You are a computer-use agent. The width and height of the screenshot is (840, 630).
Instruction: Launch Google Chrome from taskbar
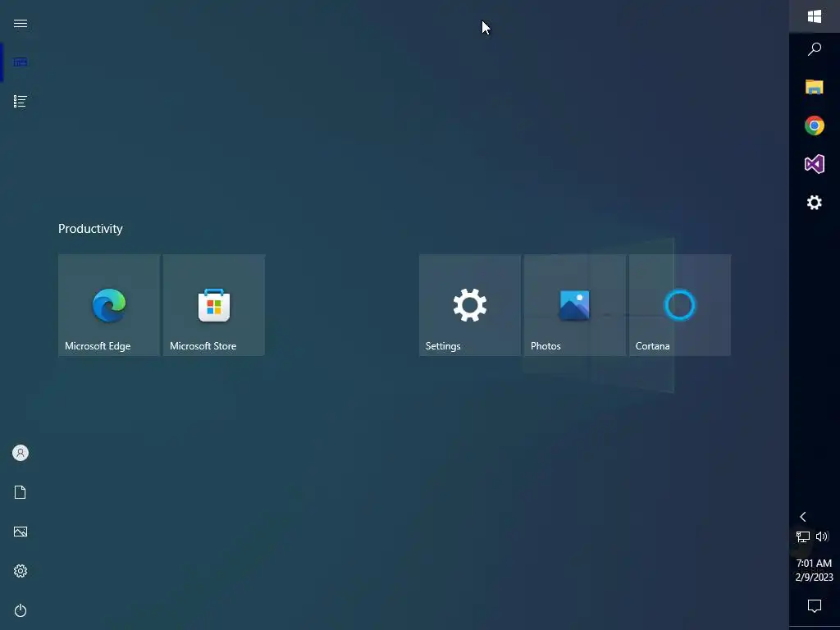815,126
